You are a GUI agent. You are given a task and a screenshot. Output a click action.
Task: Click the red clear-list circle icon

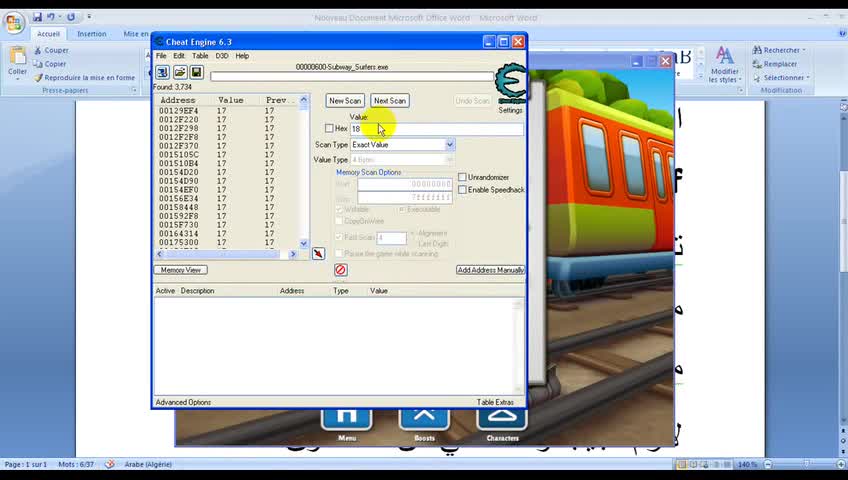point(341,270)
